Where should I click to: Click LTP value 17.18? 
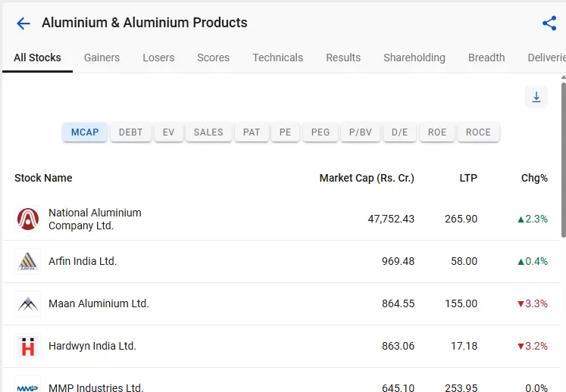pyautogui.click(x=464, y=346)
